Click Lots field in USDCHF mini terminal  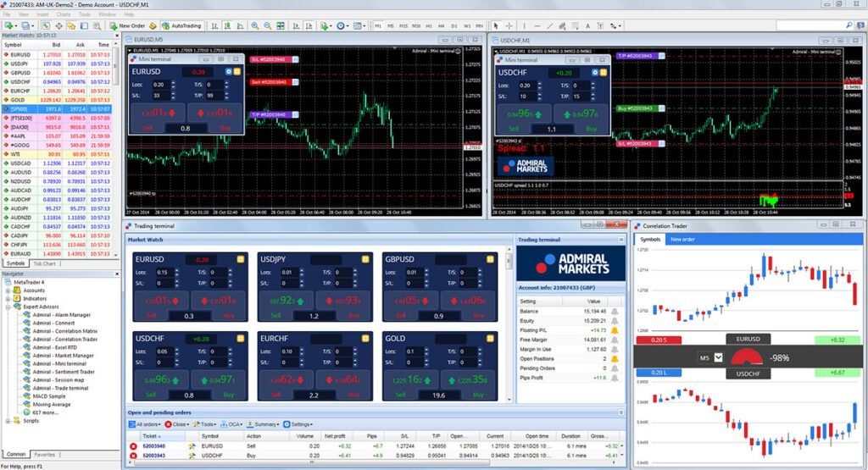(527, 86)
